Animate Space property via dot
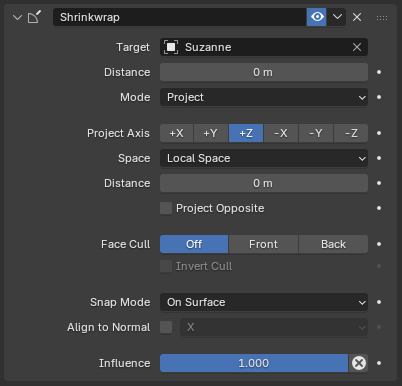Viewport: 402px width, 386px height. point(379,158)
